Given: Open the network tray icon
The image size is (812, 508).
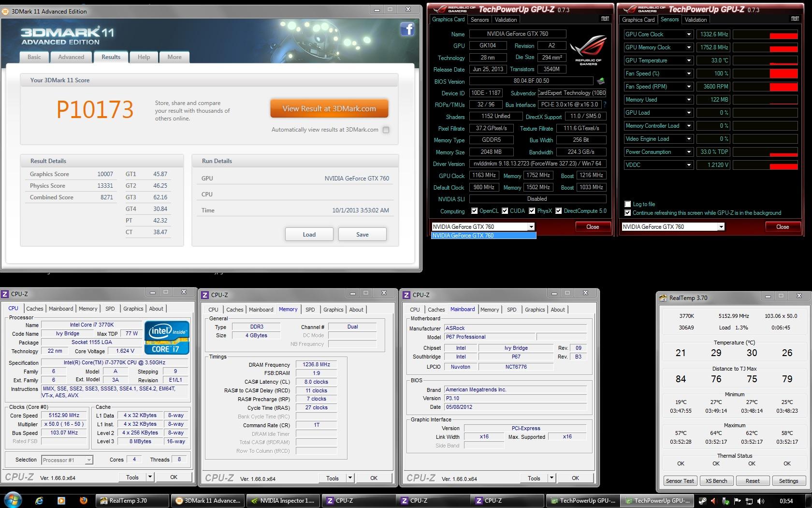Looking at the screenshot, I should 749,501.
